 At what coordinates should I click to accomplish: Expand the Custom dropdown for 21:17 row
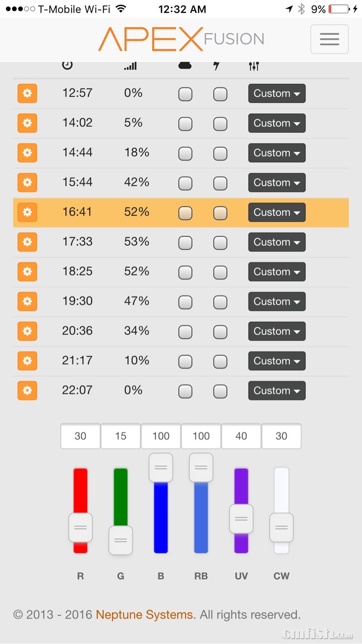coord(276,361)
